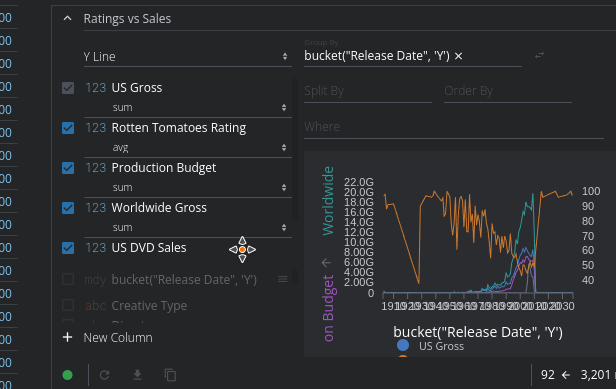Select the US Gross column name
The image size is (616, 389).
pyautogui.click(x=137, y=88)
